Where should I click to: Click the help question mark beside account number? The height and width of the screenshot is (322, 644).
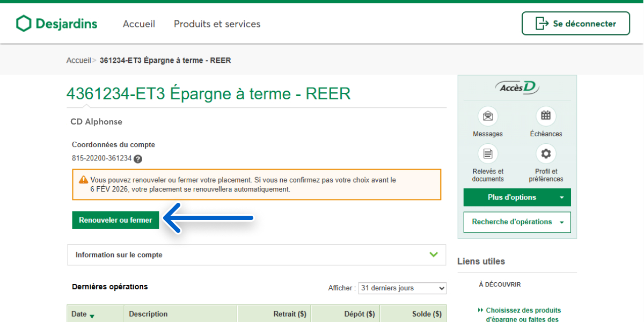tap(138, 159)
